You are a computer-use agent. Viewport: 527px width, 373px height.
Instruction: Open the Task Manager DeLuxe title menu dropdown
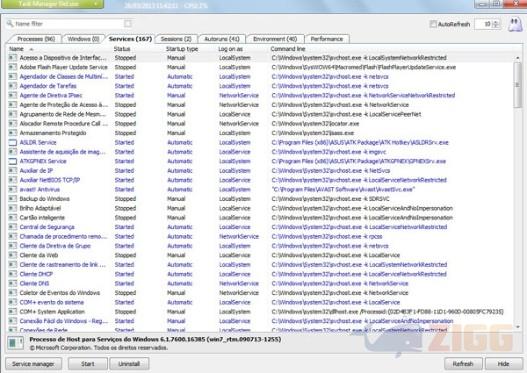point(95,4)
